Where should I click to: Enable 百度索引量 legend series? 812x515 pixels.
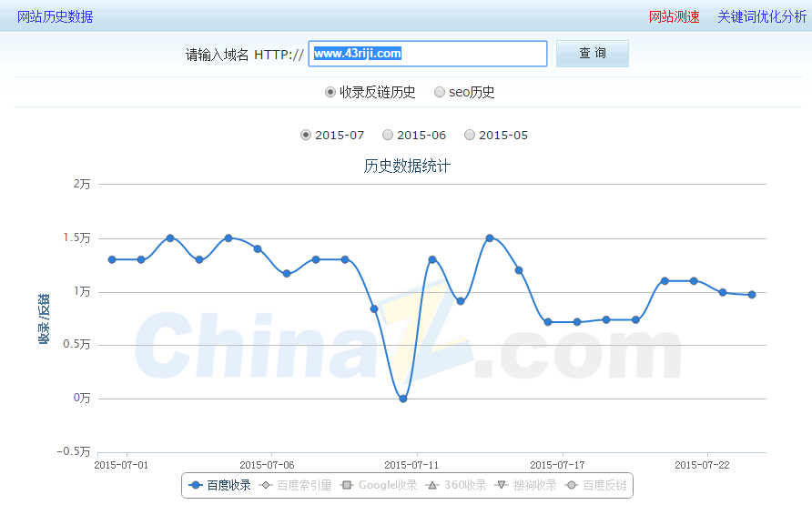tap(296, 485)
